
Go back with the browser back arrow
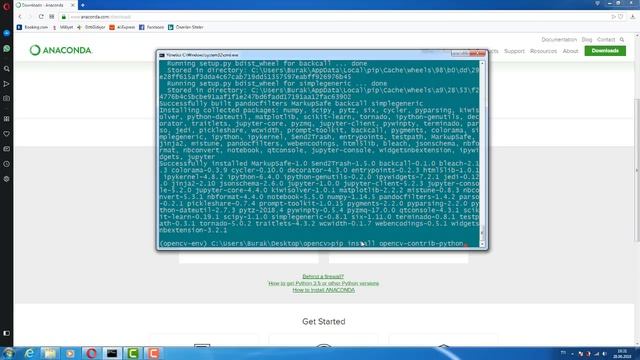[20, 17]
